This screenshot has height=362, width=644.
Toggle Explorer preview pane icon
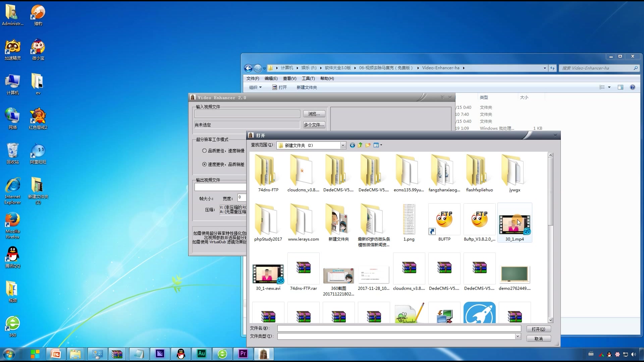pos(621,87)
